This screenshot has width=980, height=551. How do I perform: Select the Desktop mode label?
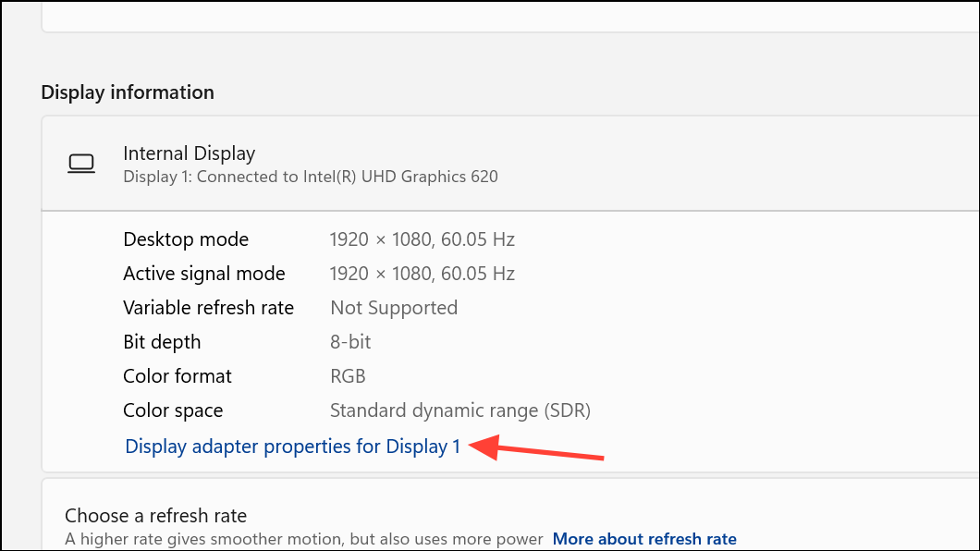coord(186,239)
